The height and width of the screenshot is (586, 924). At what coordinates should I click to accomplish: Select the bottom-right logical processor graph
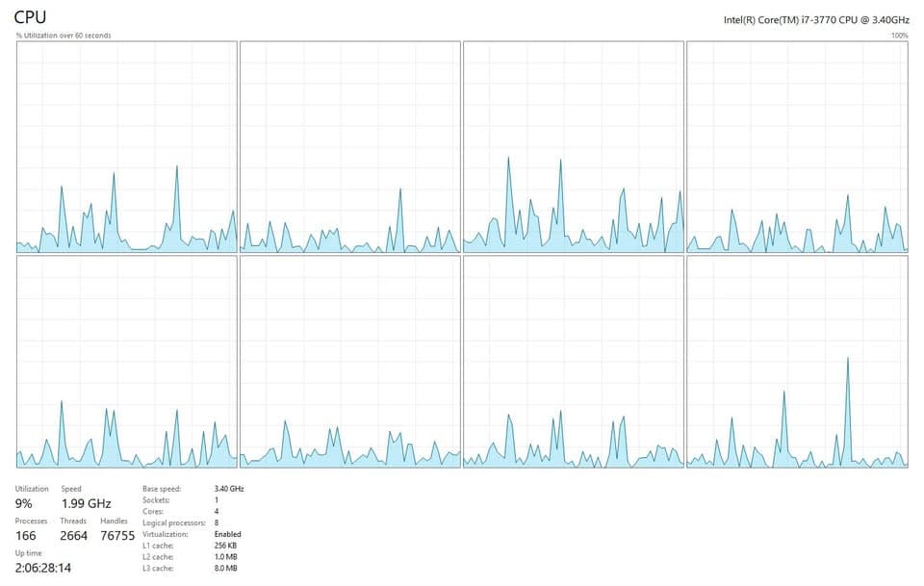click(797, 362)
